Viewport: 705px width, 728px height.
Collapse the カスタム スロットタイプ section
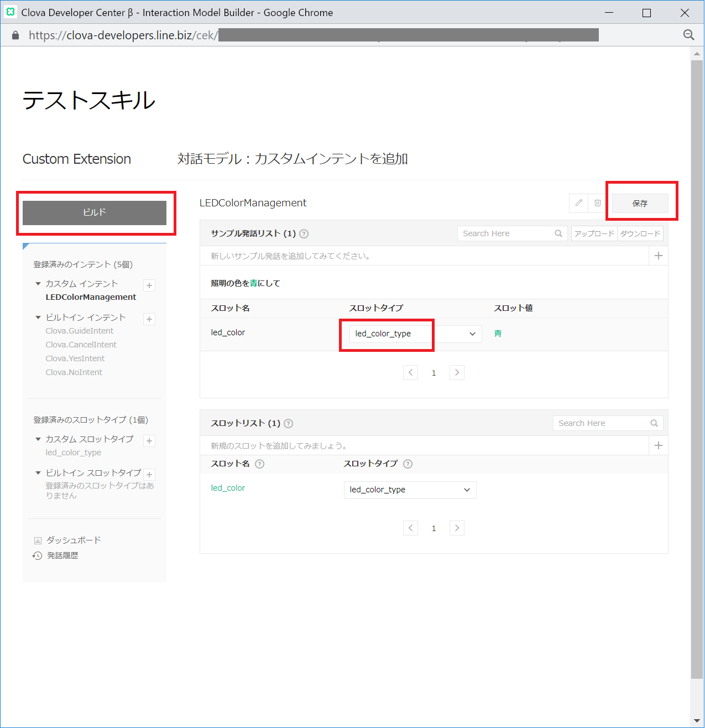tap(38, 439)
